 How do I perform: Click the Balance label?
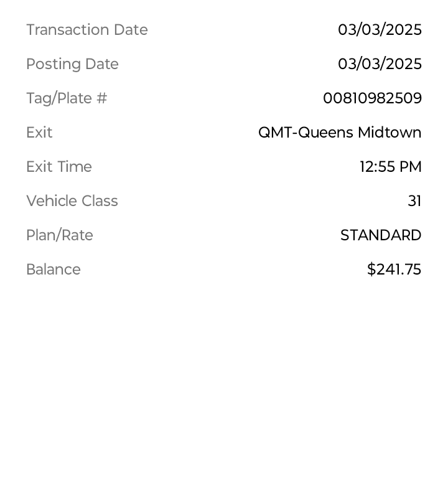54,270
